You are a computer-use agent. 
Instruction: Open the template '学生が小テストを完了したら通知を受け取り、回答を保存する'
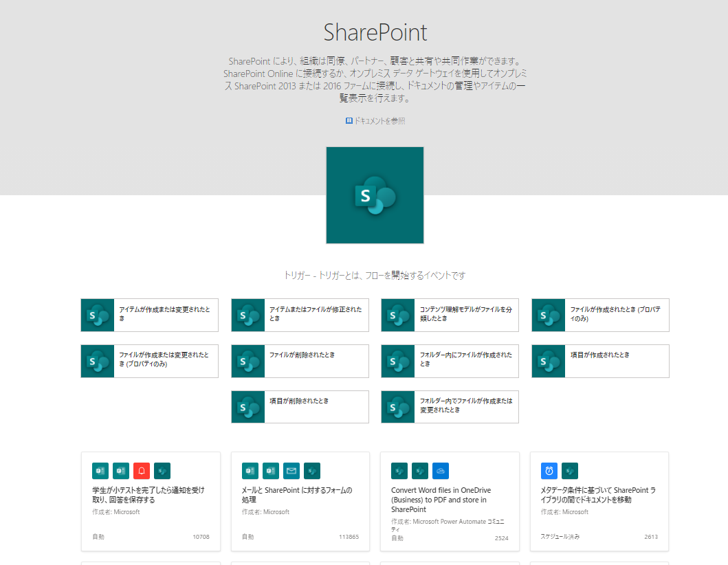coord(148,495)
